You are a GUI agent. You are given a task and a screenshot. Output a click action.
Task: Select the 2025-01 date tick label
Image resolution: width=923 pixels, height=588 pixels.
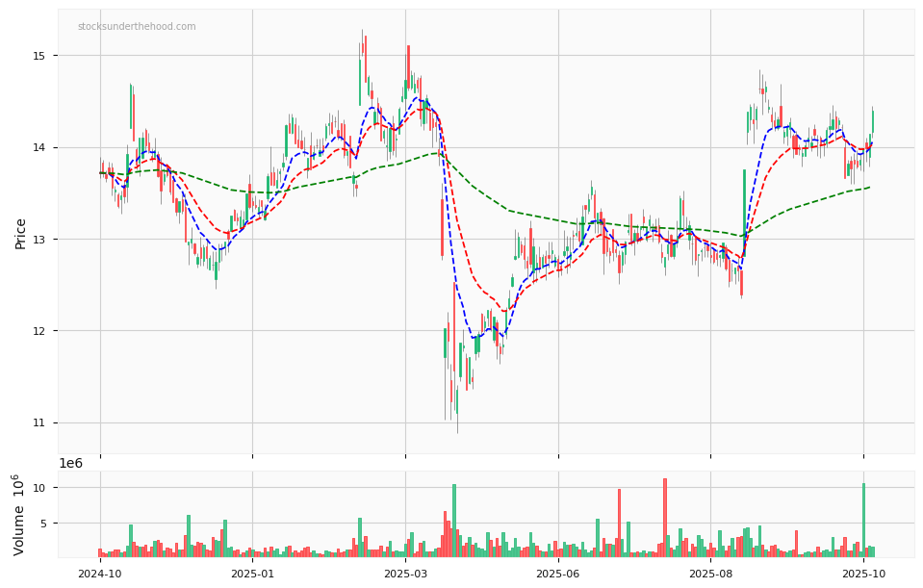[x=252, y=574]
